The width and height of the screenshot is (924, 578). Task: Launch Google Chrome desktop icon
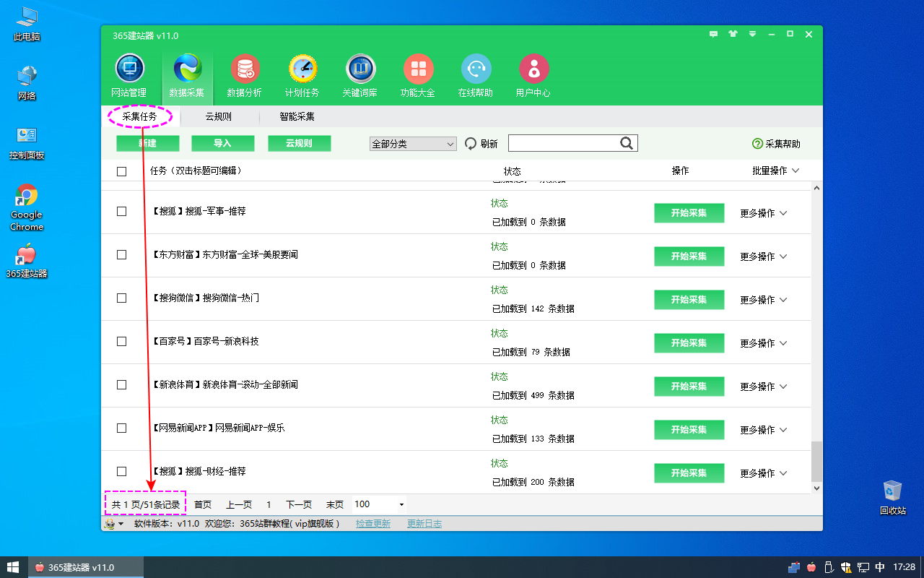27,207
